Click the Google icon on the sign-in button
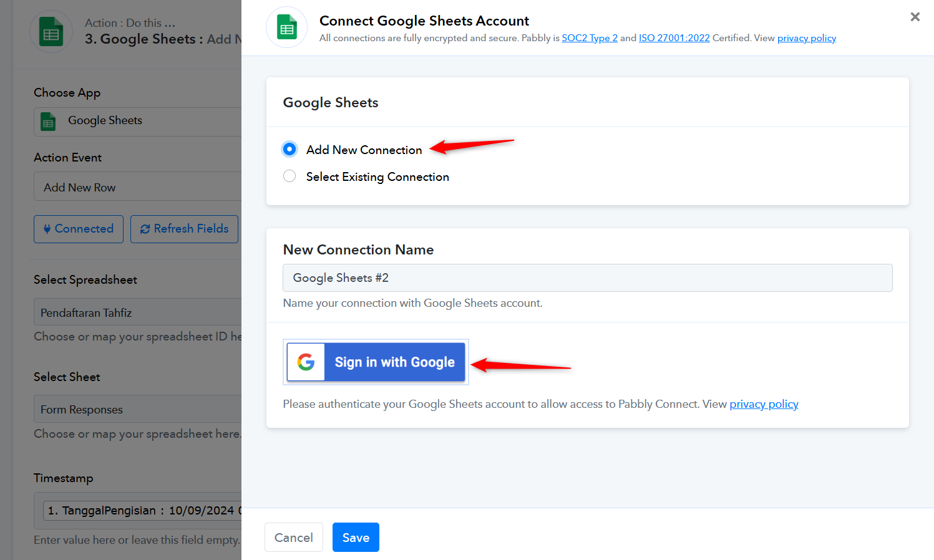 [x=306, y=362]
